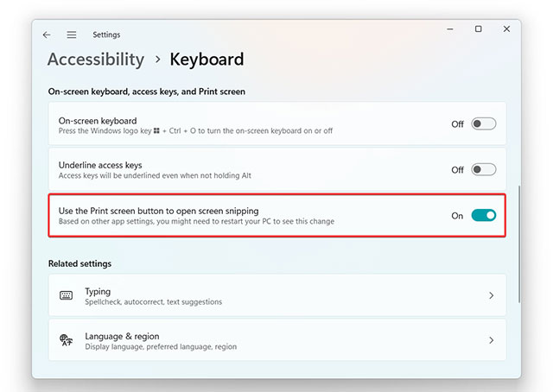Click the Language & region icon
553x392 pixels.
click(x=67, y=340)
